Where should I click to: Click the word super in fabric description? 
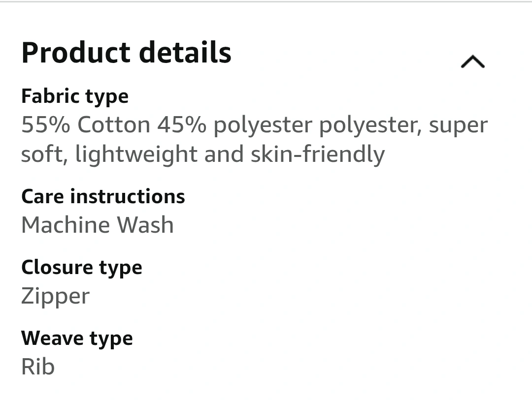tap(459, 126)
